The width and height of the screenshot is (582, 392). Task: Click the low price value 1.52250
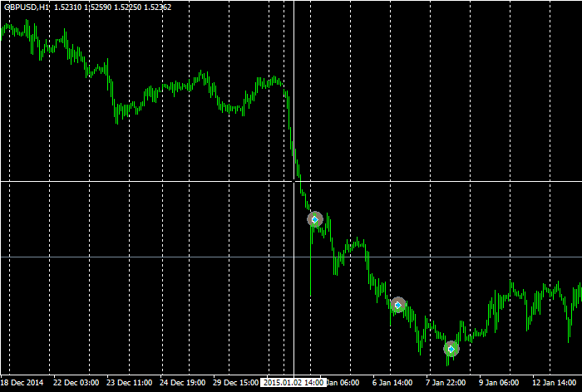[127, 7]
